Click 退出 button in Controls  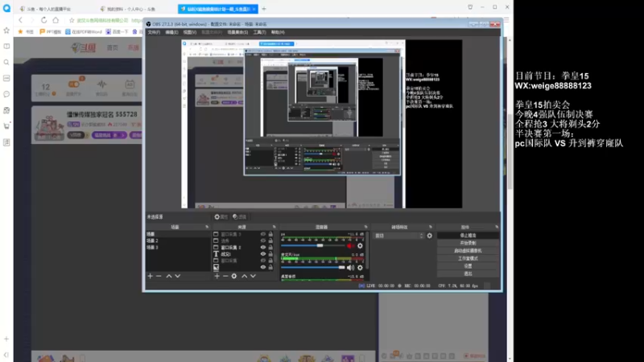pos(468,274)
